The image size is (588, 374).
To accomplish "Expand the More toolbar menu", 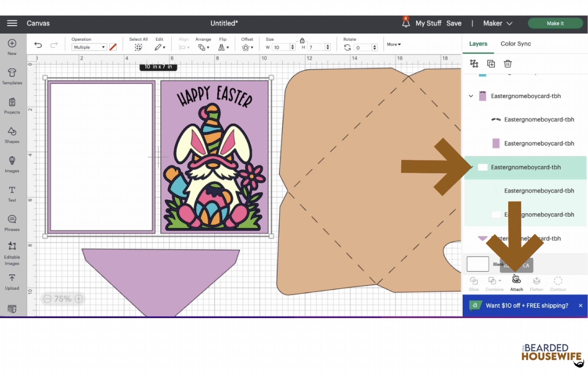I will click(x=394, y=44).
